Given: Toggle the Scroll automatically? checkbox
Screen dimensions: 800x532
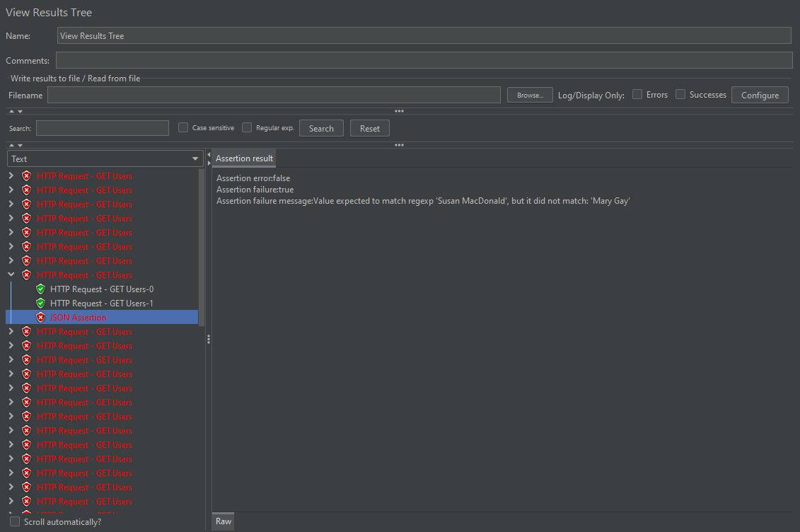Looking at the screenshot, I should click(x=16, y=522).
